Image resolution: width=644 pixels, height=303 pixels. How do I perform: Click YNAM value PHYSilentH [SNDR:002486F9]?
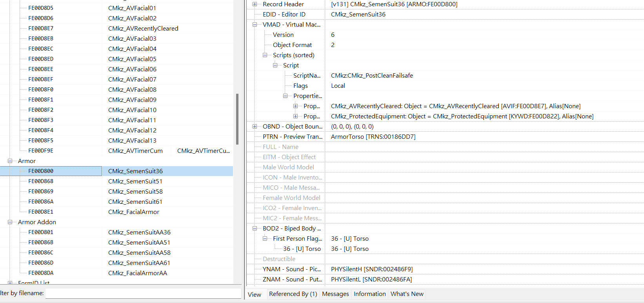pos(372,269)
